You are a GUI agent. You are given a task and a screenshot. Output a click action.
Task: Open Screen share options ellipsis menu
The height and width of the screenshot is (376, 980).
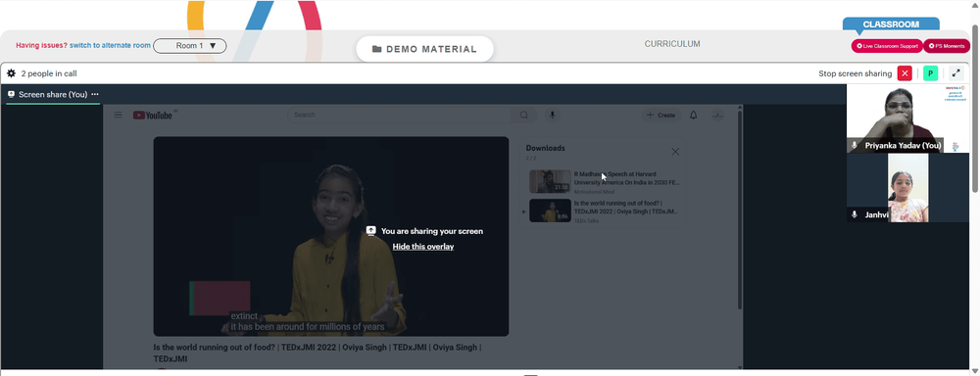(x=95, y=94)
